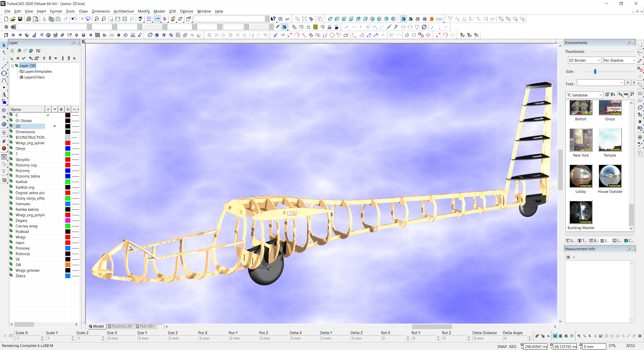The image size is (644, 350).
Task: Toggle the blue grid dots icon
Action: 149,19
